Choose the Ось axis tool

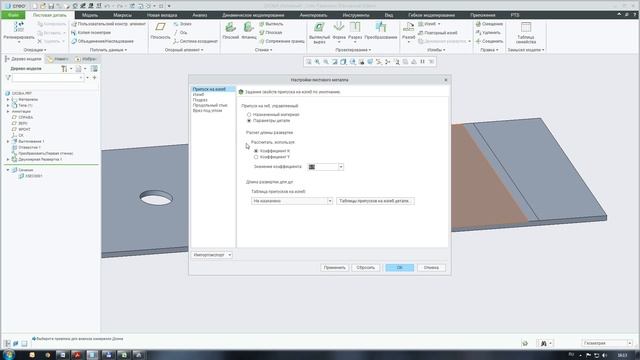pos(181,32)
